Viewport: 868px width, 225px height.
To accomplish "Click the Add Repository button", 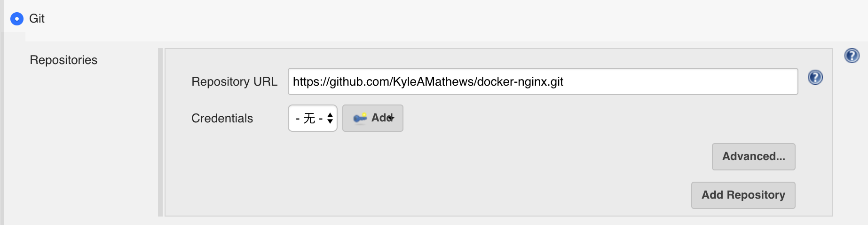I will (x=743, y=195).
